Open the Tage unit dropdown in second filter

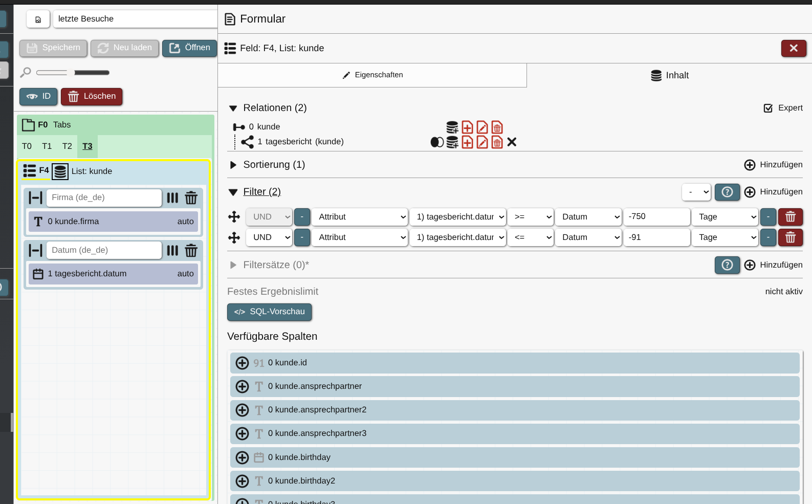pos(725,237)
